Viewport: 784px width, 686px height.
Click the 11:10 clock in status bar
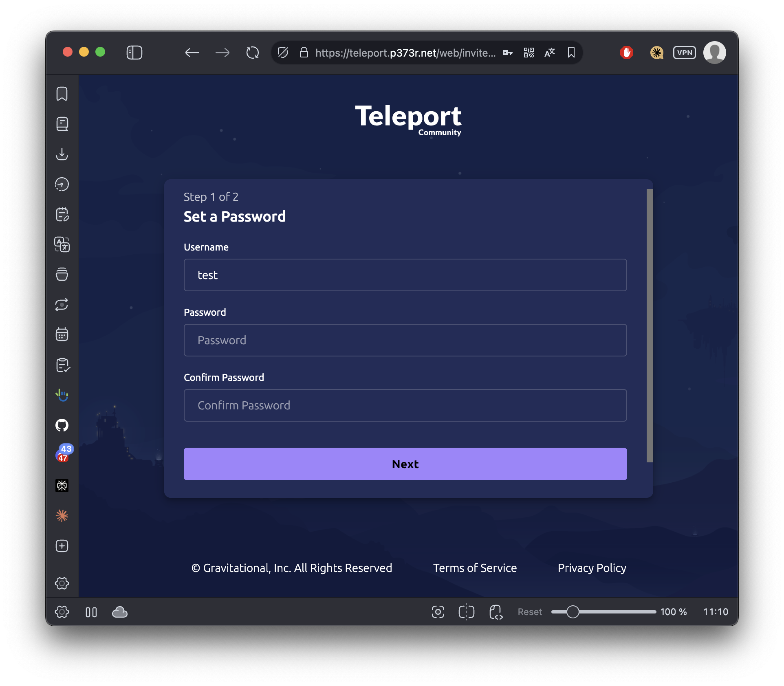[716, 612]
